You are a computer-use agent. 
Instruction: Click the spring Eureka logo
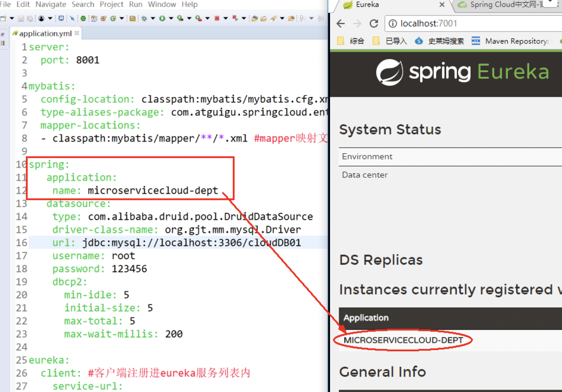462,72
